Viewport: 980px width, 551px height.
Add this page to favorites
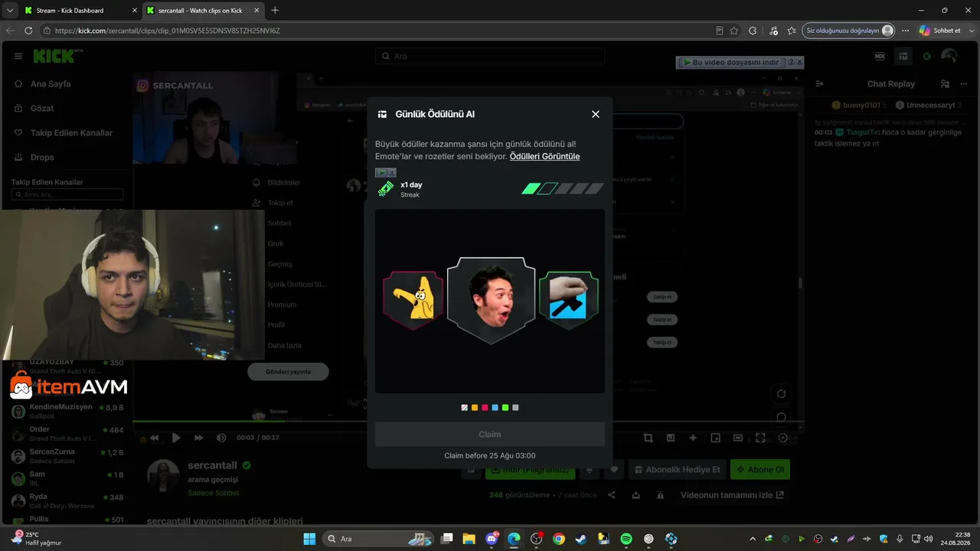click(734, 31)
